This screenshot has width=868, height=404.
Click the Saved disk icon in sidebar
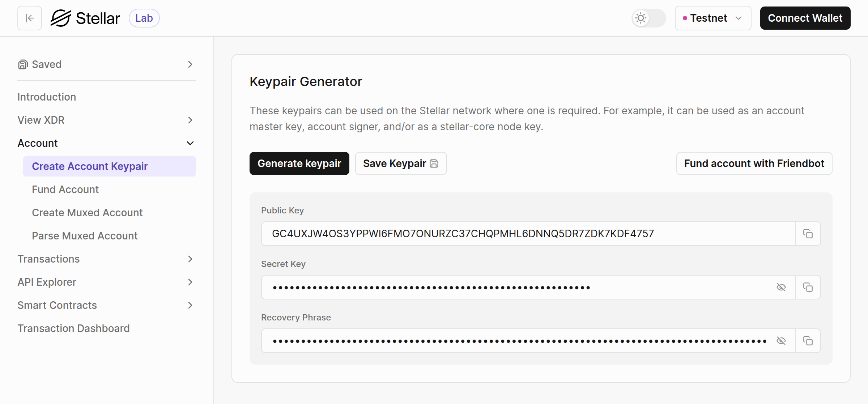pos(23,64)
